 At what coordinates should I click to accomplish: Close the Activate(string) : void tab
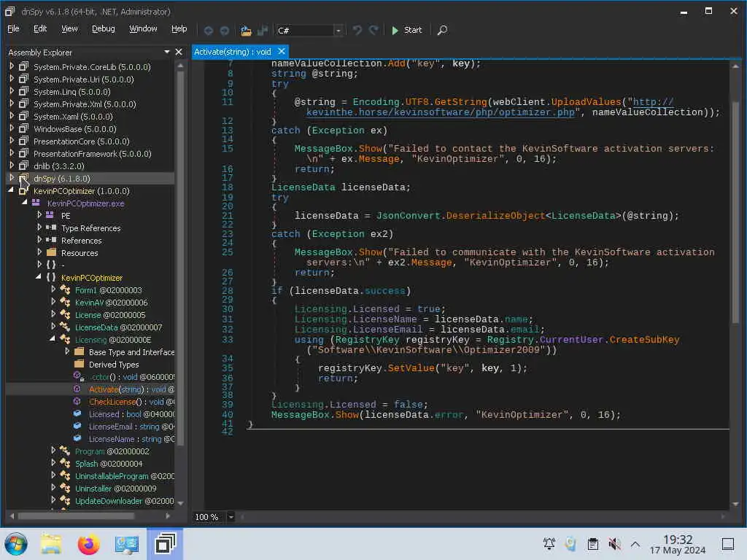pyautogui.click(x=282, y=51)
